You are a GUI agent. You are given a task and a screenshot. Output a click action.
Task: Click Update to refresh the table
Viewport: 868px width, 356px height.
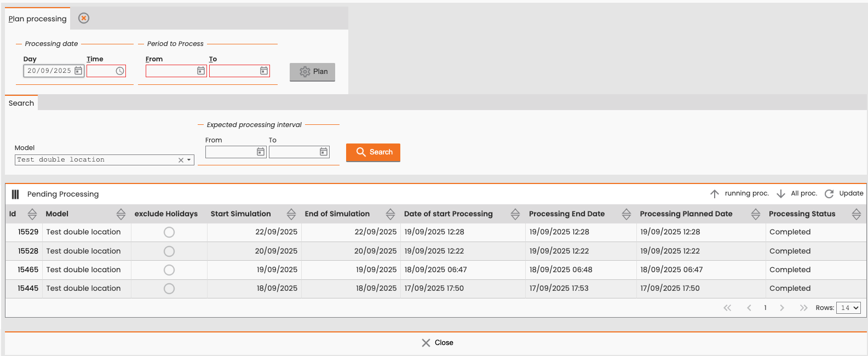[844, 193]
